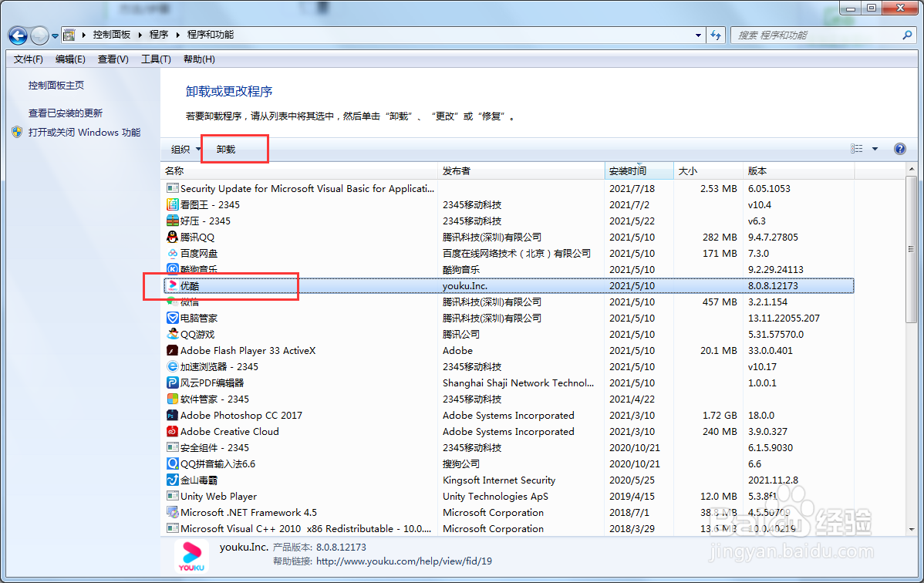The image size is (924, 583).
Task: Click the 控制面板 breadcrumb
Action: pyautogui.click(x=111, y=35)
